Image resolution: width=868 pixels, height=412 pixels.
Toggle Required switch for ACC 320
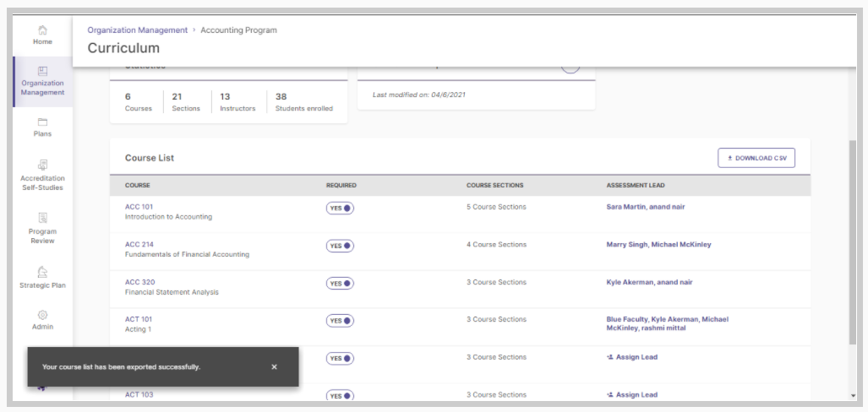point(340,283)
